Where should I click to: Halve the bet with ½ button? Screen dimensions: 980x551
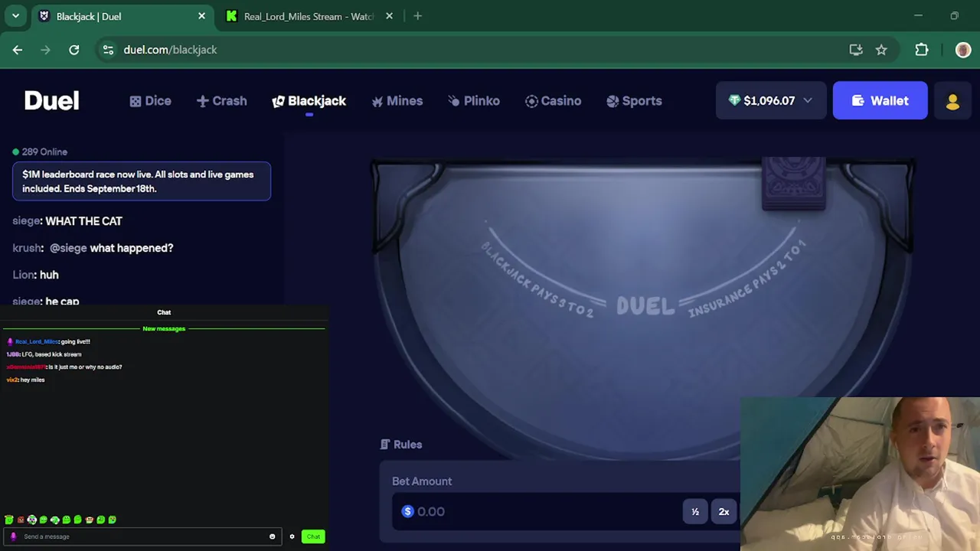(695, 511)
